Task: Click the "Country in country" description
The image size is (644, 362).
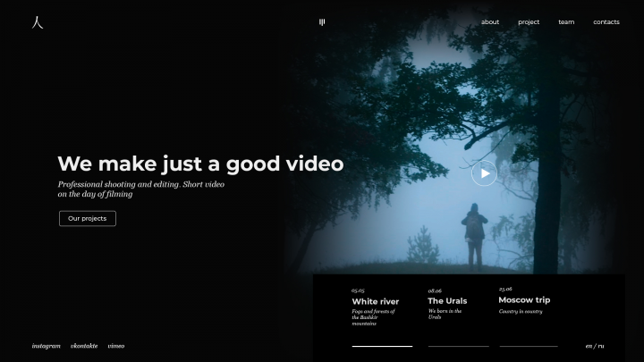Action: point(521,312)
